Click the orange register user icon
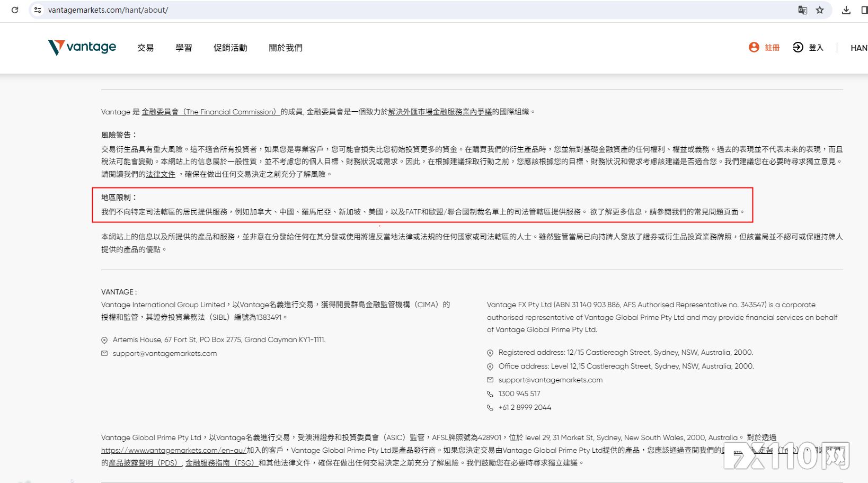 point(754,47)
